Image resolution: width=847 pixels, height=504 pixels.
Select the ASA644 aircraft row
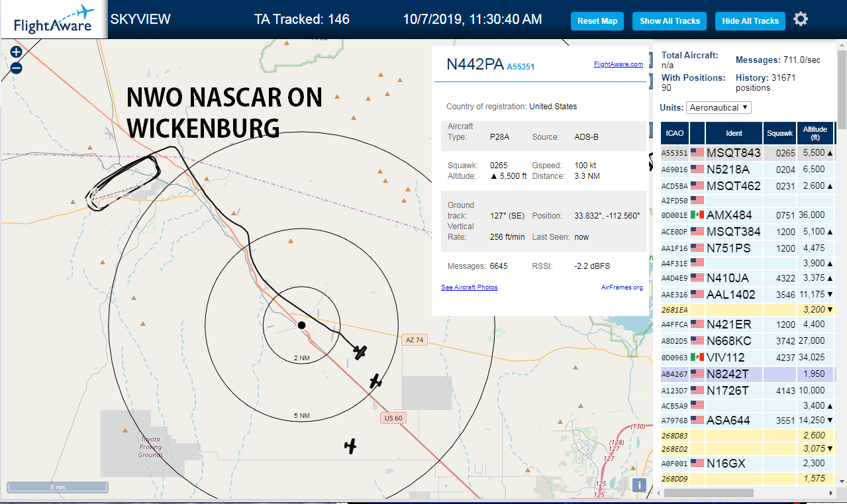pos(747,420)
